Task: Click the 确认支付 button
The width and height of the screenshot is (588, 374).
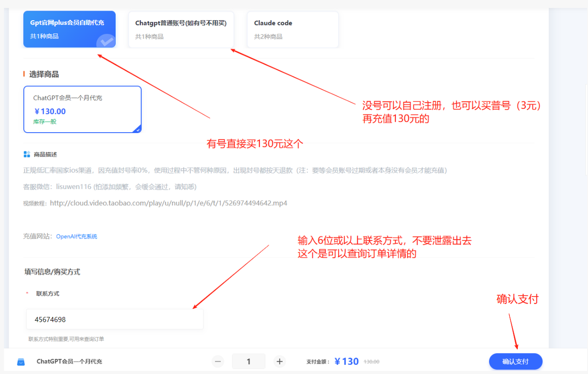Action: click(515, 362)
